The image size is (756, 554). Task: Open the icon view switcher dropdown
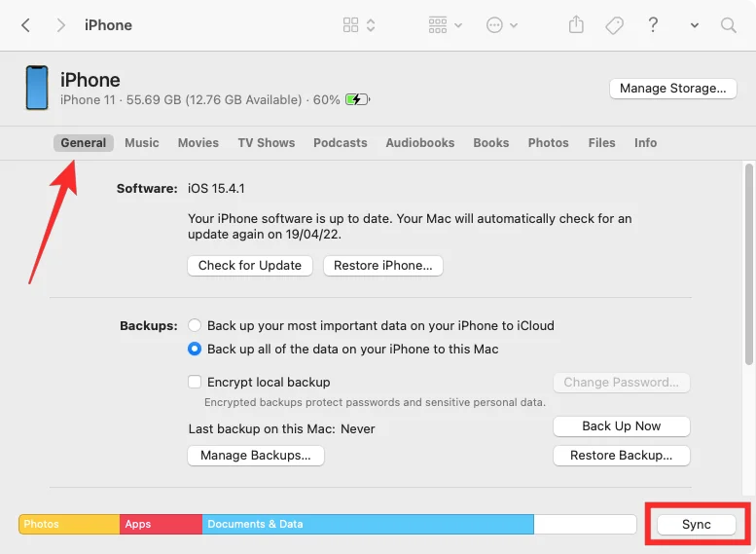[359, 25]
